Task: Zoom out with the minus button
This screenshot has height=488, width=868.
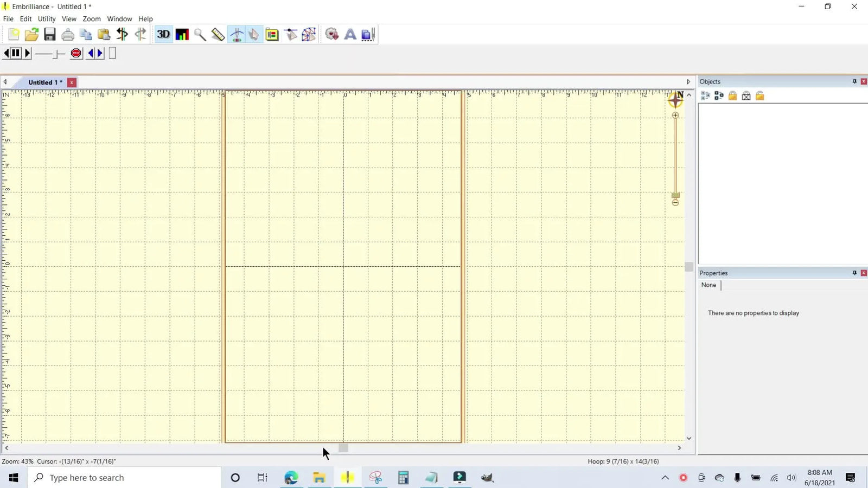Action: tap(675, 203)
